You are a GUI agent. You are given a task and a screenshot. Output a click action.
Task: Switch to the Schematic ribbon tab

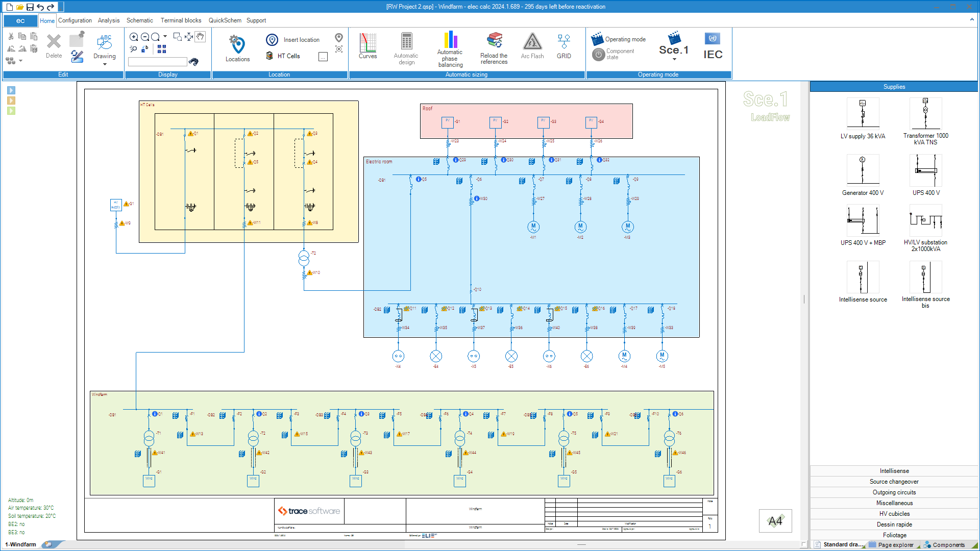140,20
